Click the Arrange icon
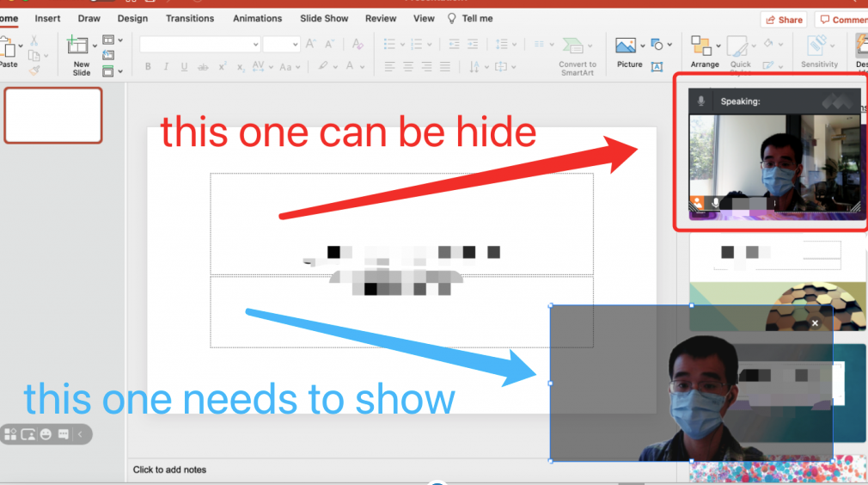868x485 pixels. click(x=704, y=52)
